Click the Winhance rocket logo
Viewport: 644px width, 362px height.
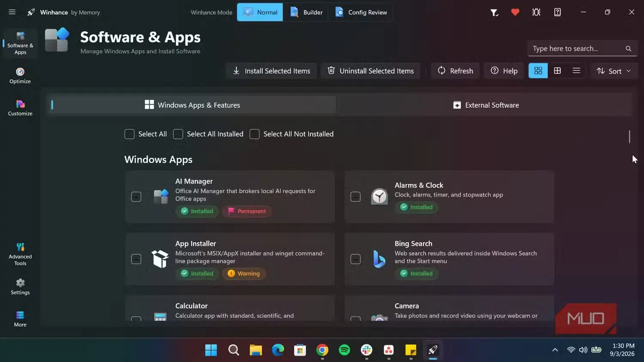click(31, 12)
